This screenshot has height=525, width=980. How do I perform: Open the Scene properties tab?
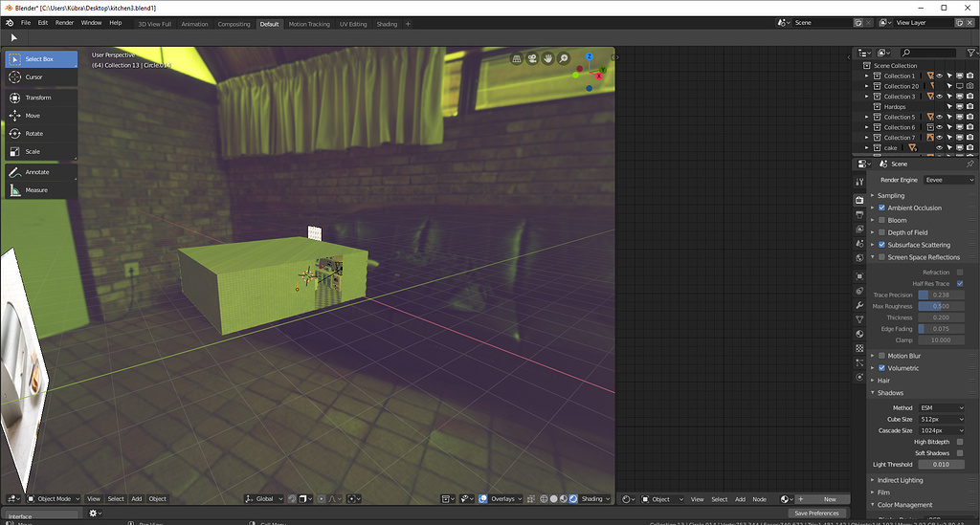(859, 244)
